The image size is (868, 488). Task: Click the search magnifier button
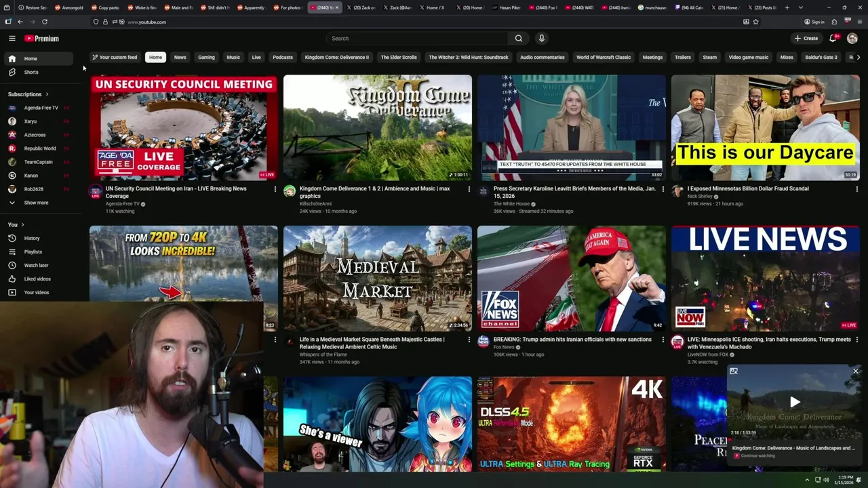[519, 39]
